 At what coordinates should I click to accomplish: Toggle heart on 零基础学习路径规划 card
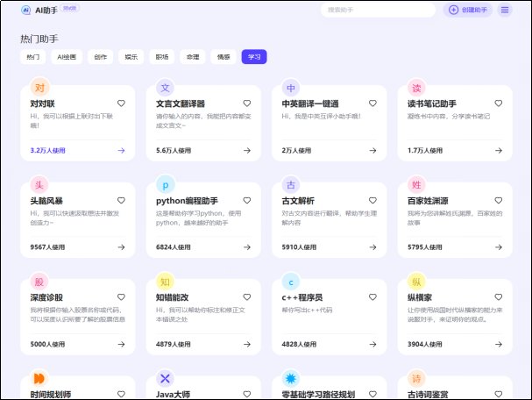tap(372, 394)
